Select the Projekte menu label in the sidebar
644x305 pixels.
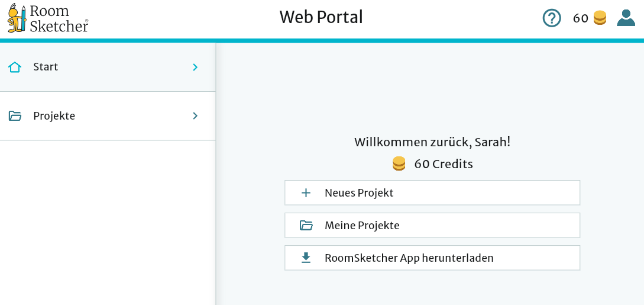click(54, 116)
